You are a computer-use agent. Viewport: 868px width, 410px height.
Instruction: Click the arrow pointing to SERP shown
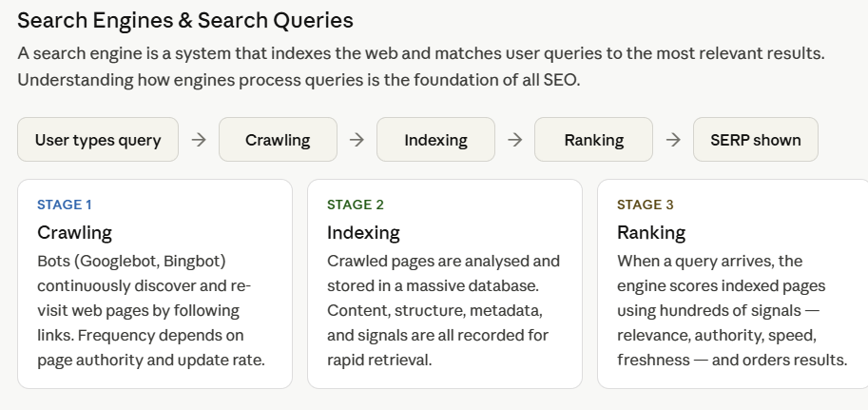tap(673, 140)
